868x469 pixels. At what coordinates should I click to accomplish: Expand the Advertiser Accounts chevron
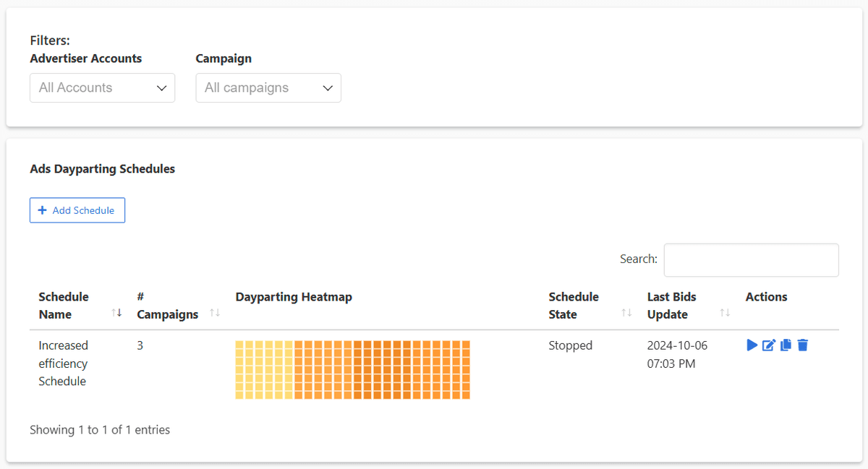point(162,87)
